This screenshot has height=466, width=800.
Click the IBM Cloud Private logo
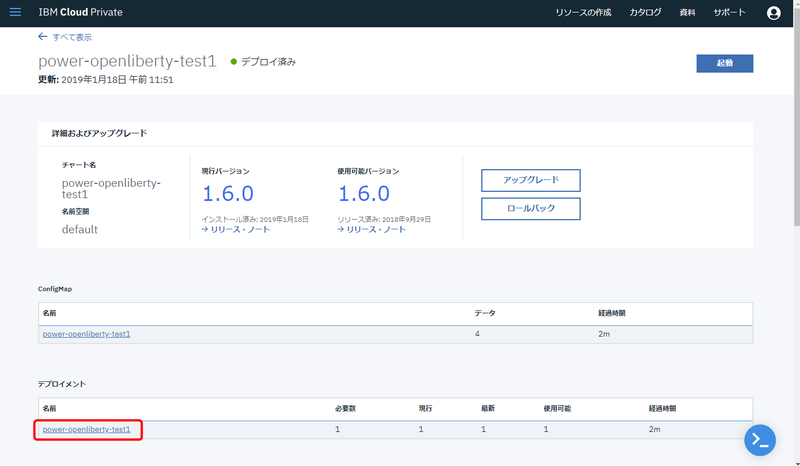coord(81,12)
